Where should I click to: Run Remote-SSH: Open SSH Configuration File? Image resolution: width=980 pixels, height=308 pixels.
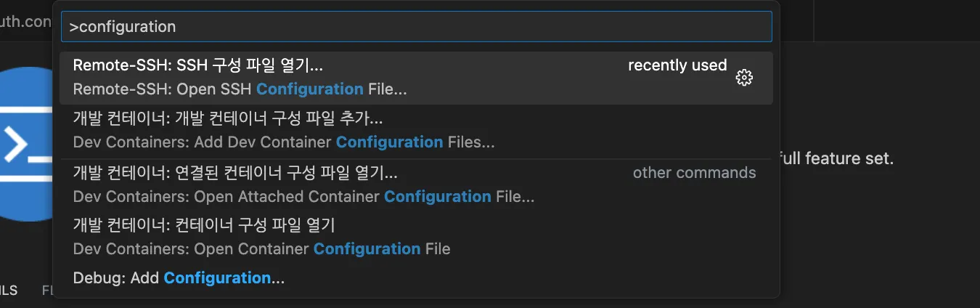pos(240,89)
